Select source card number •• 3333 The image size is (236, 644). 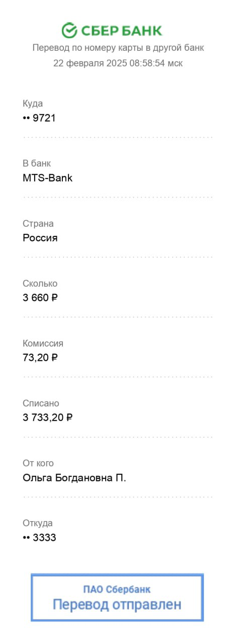coord(39,538)
